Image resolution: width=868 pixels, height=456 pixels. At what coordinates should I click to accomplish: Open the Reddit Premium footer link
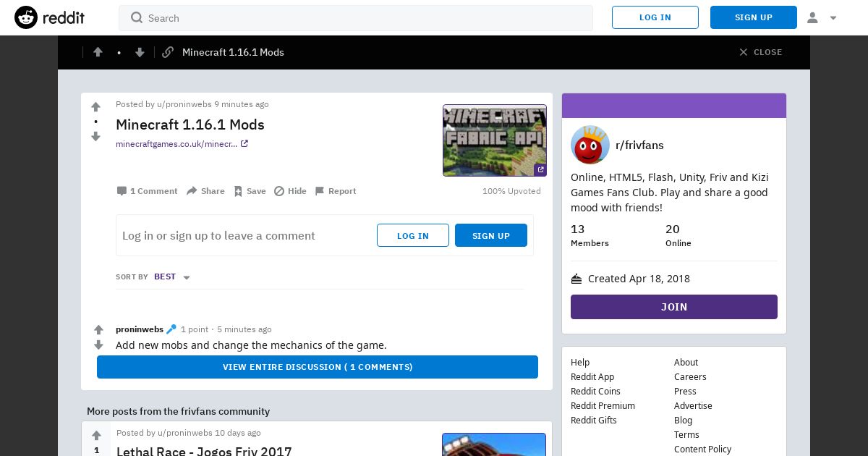(x=603, y=405)
